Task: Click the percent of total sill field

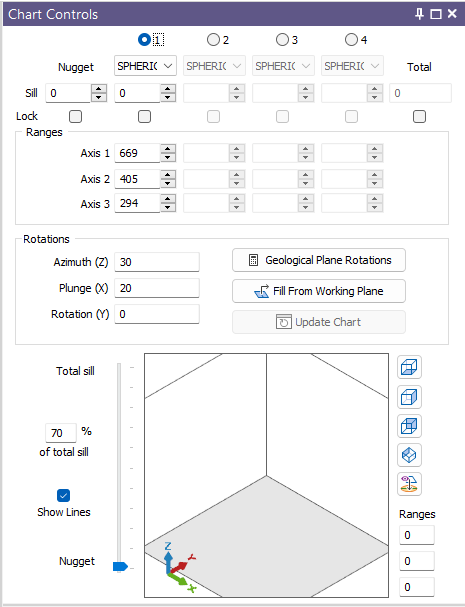Action: click(x=61, y=433)
